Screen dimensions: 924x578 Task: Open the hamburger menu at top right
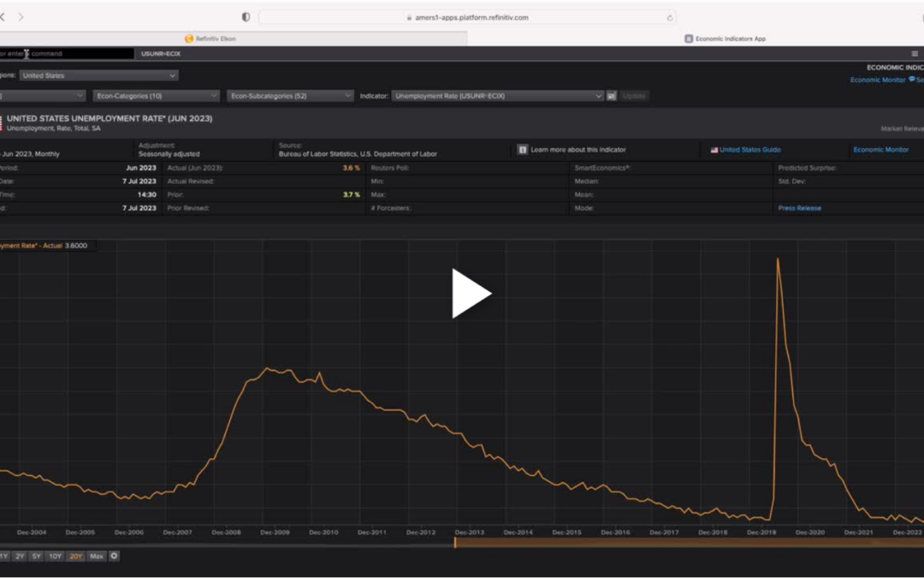pos(915,54)
